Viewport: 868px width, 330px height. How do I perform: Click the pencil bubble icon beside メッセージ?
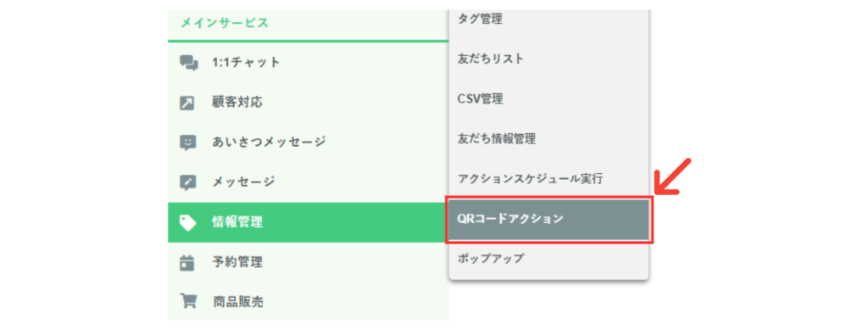(x=187, y=182)
